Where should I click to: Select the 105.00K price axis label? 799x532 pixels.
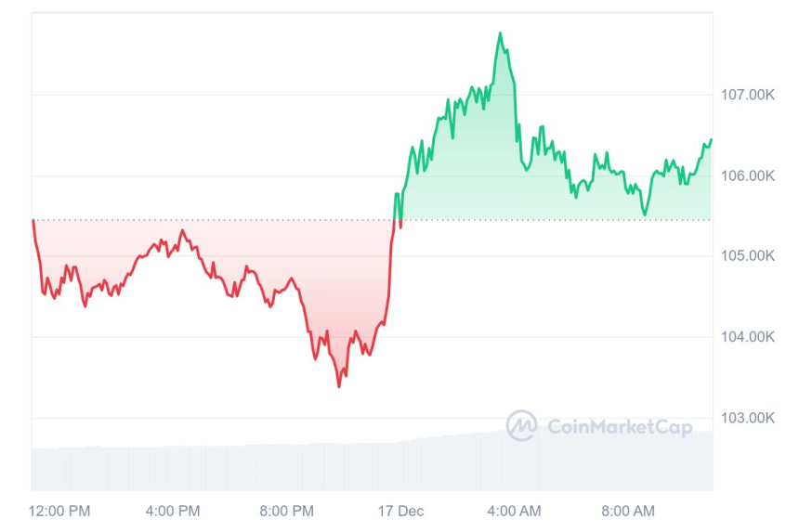748,255
